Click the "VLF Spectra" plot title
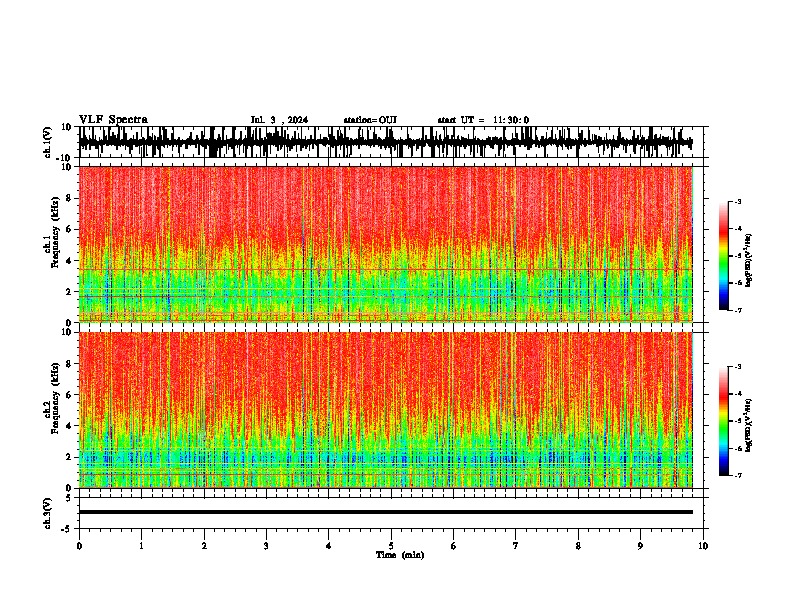792x612 pixels. (x=113, y=120)
